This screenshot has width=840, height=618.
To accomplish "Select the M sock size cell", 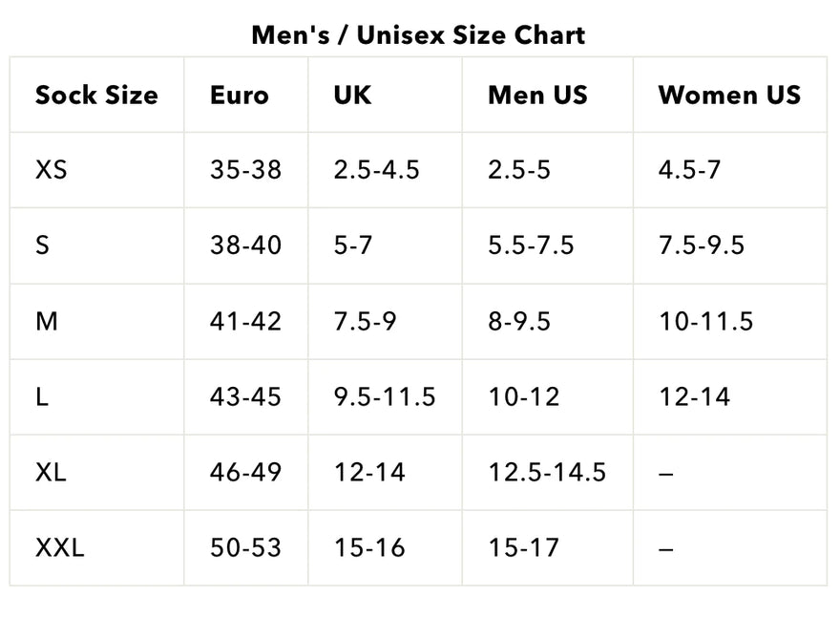I will 47,321.
